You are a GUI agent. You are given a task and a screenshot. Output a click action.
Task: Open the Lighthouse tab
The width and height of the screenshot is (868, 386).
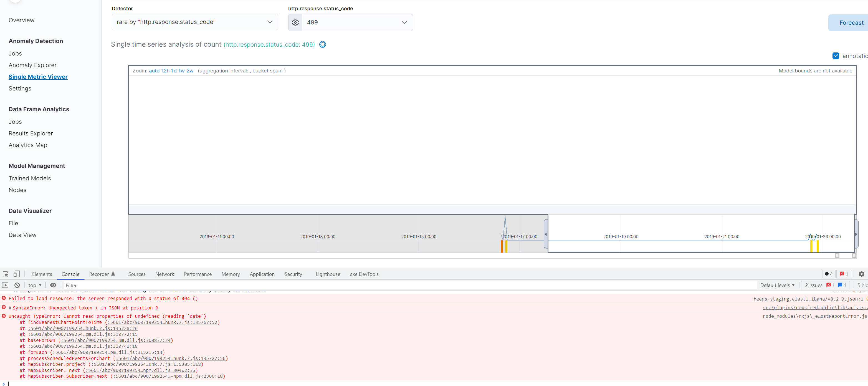[x=328, y=274]
